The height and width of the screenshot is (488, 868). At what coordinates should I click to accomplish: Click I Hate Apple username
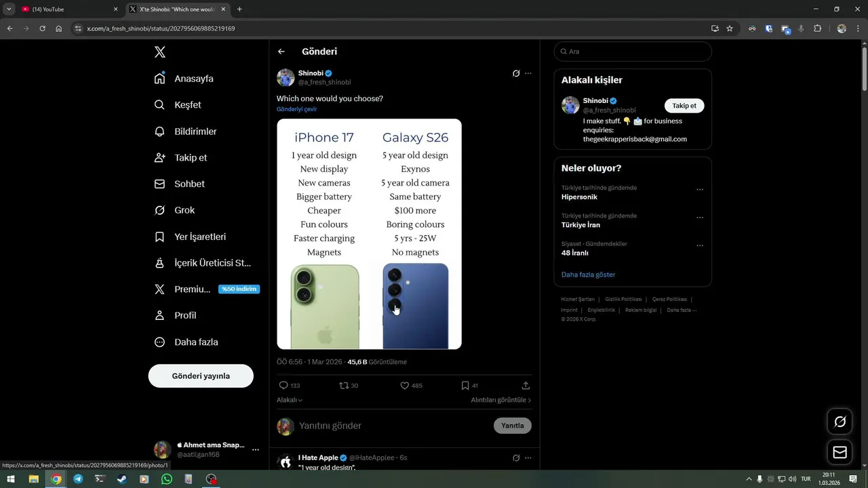pos(318,457)
